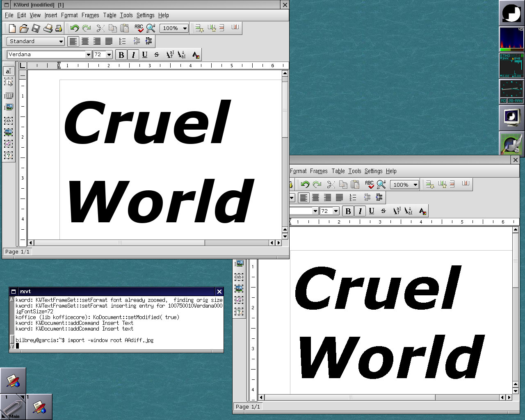Click the New Document icon
Viewport: 525px width, 420px height.
[12, 28]
